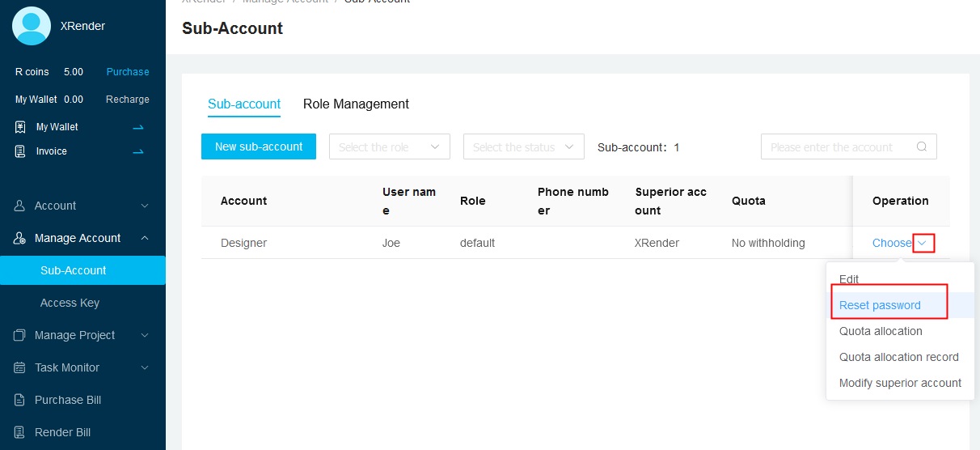Select the Sub-account tab
This screenshot has height=450, width=980.
click(x=244, y=104)
